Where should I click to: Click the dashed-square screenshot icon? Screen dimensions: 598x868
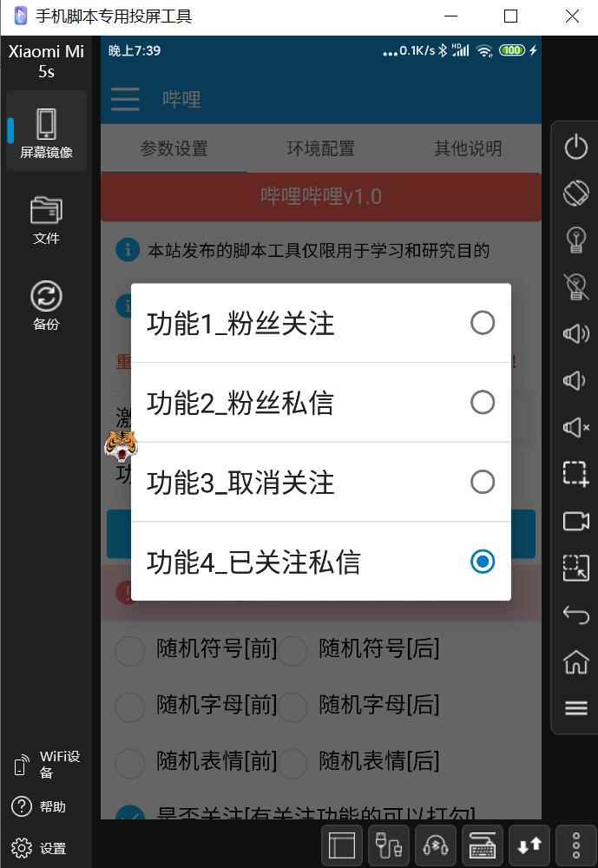click(x=575, y=474)
